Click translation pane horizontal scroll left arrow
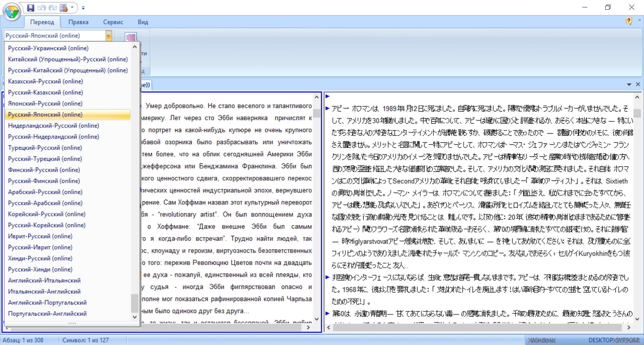 pos(329,328)
